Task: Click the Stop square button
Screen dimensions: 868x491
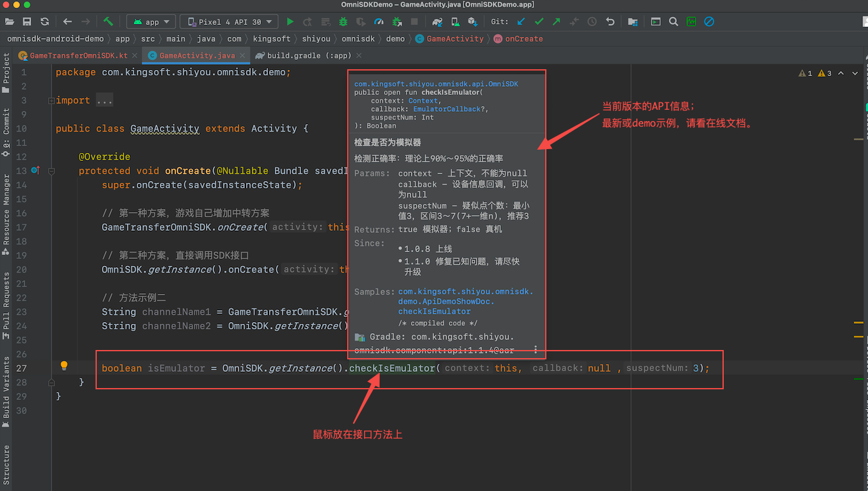Action: click(x=414, y=21)
